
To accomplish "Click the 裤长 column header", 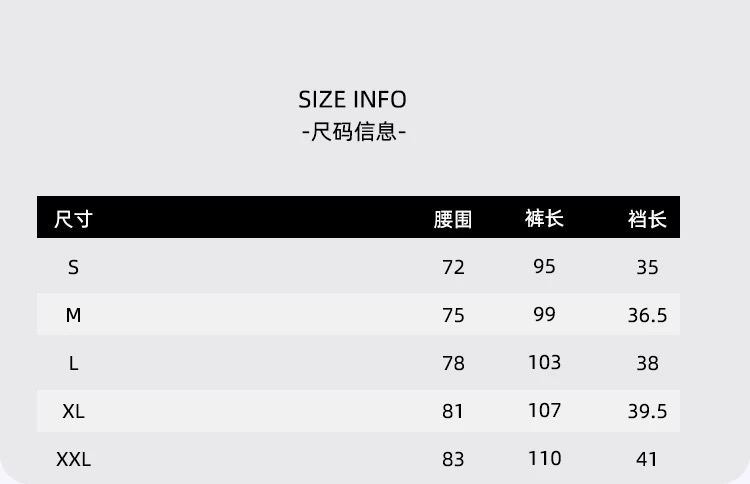I will [x=544, y=218].
